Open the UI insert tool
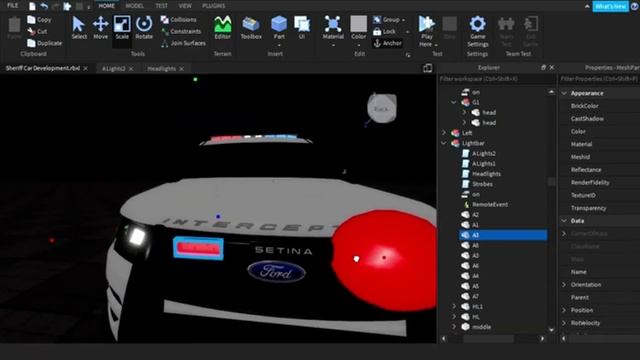Screen dimensions: 640x360 pos(302,28)
